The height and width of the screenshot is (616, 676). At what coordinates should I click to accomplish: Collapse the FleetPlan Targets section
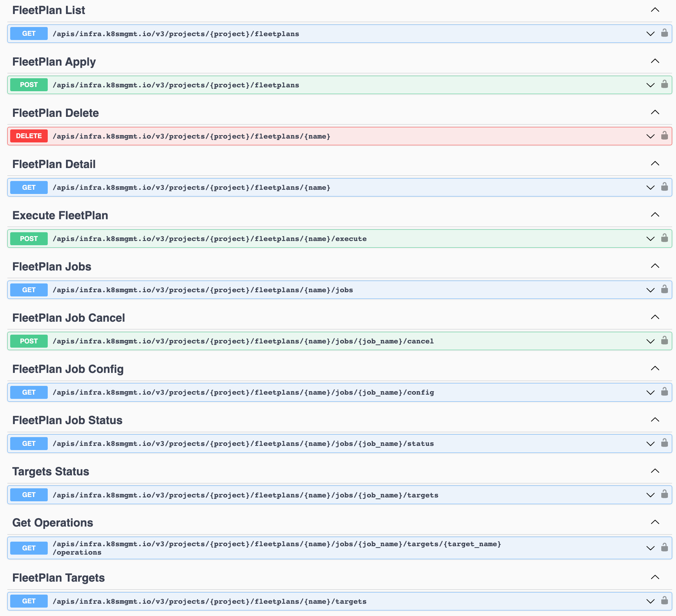pos(655,577)
